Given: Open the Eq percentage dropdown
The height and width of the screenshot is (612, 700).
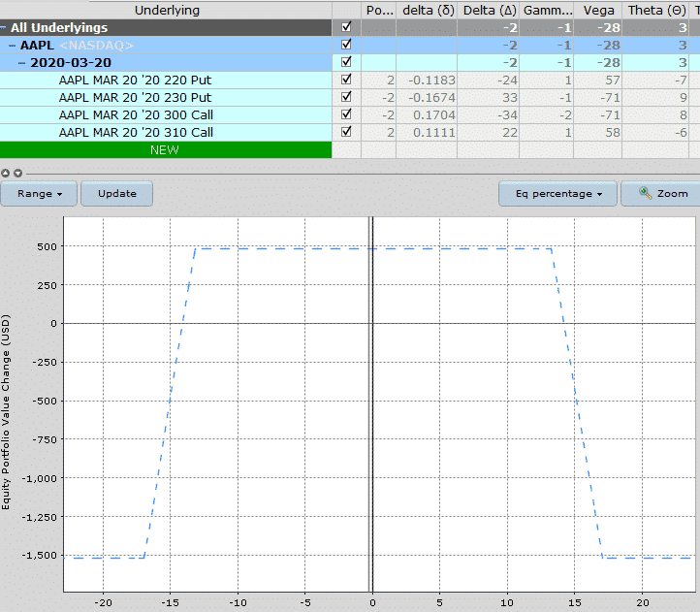Looking at the screenshot, I should tap(558, 194).
